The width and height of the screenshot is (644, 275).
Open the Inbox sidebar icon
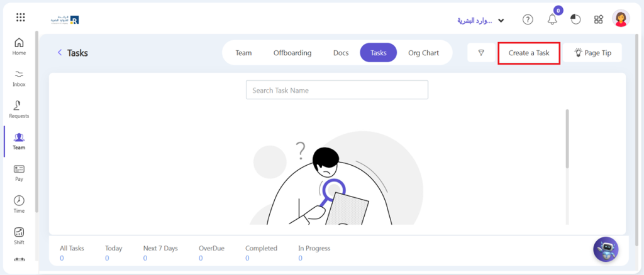tap(19, 78)
